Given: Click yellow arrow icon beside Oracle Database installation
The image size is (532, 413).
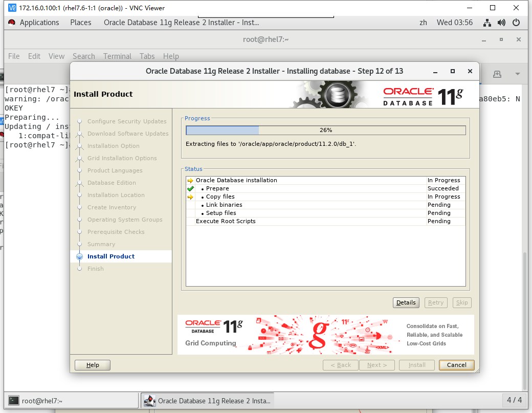Looking at the screenshot, I should (190, 181).
